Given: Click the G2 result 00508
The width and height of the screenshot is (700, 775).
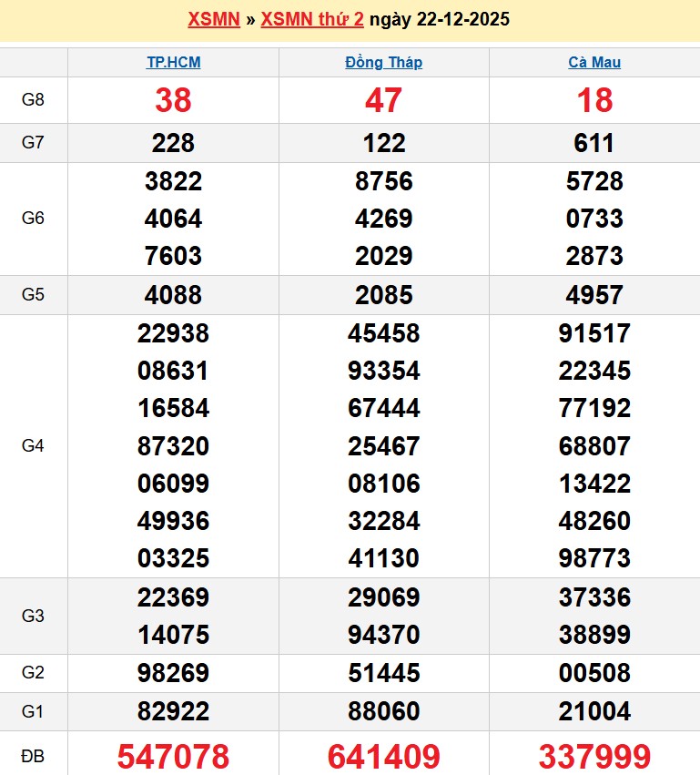Looking at the screenshot, I should [594, 673].
